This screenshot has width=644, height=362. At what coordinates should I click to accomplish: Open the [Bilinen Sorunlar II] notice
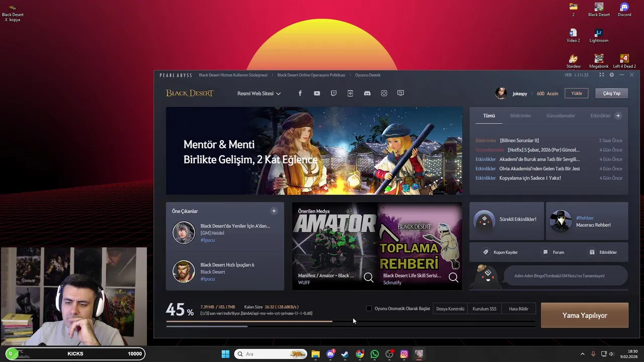[x=519, y=141]
